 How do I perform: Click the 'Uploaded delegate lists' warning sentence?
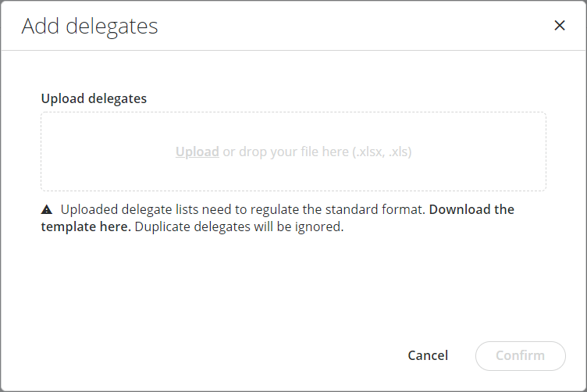156,209
